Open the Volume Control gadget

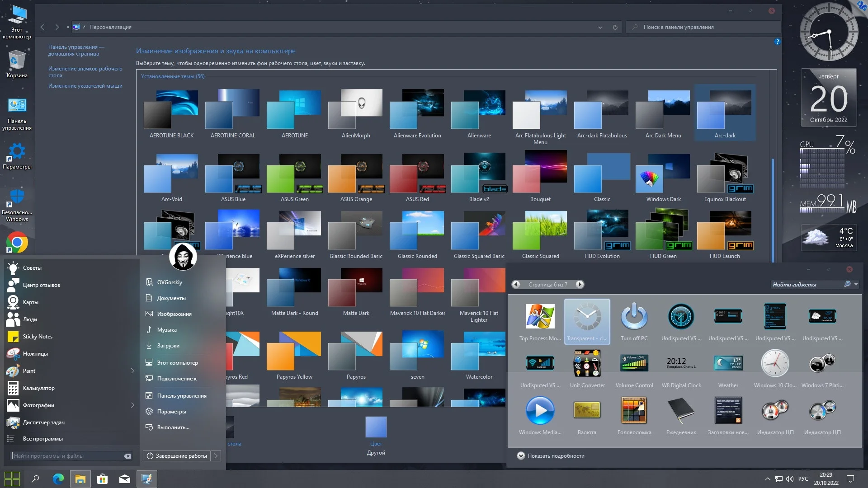(x=634, y=364)
